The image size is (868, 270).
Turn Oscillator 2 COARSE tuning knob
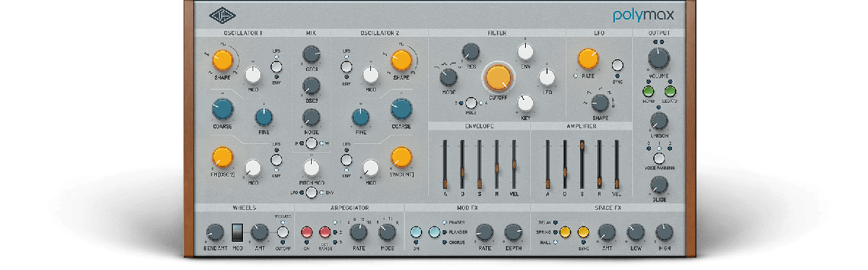(401, 109)
